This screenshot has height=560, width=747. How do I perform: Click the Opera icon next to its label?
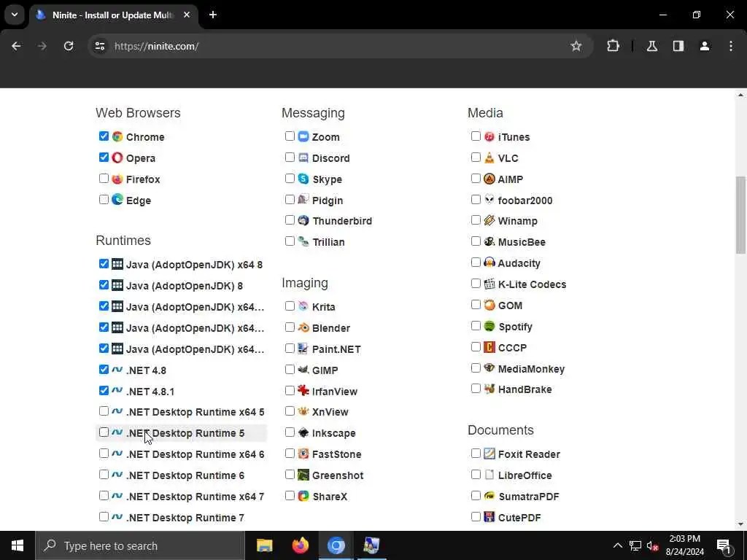point(117,157)
